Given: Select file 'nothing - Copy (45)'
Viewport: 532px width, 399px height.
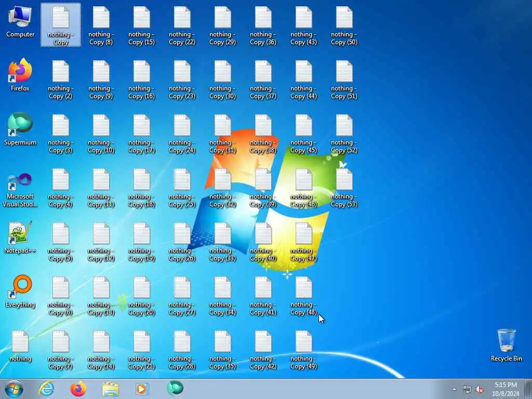Looking at the screenshot, I should click(303, 134).
